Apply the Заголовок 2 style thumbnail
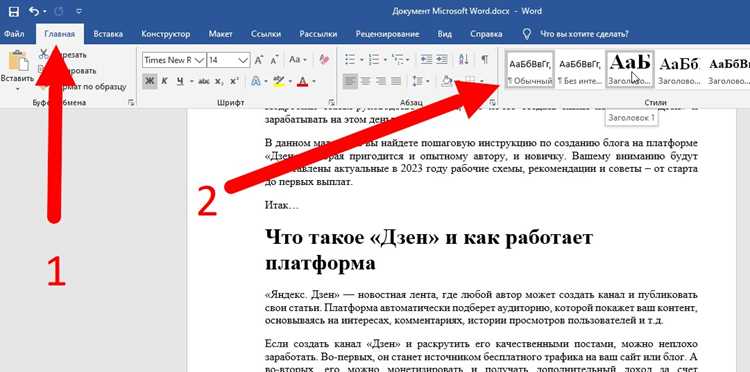The image size is (750, 372). coord(679,69)
